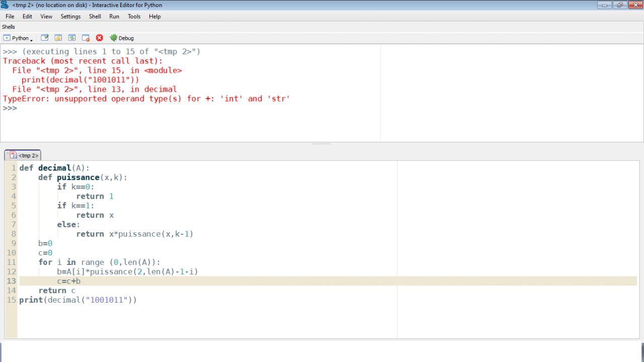Viewport: 644px width, 362px height.
Task: Click the 'return c' code line
Action: pos(57,291)
